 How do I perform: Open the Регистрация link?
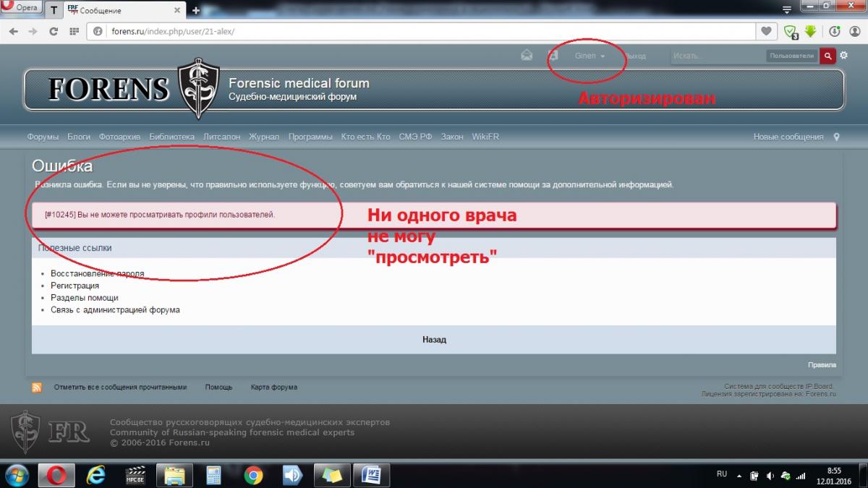point(75,286)
